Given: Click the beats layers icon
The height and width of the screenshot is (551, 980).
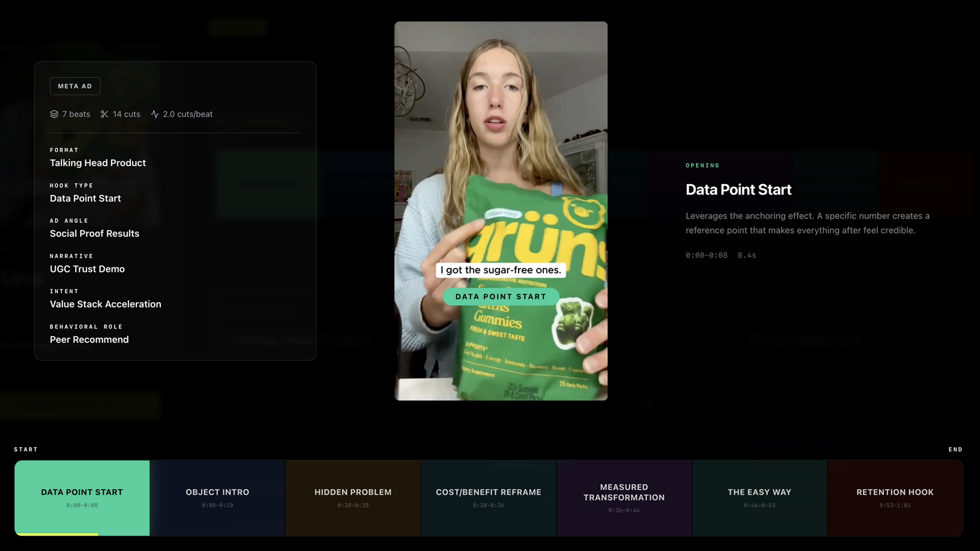Looking at the screenshot, I should [54, 114].
